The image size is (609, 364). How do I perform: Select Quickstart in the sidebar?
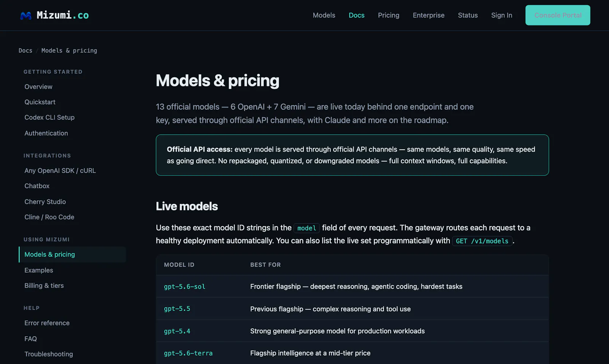[40, 102]
